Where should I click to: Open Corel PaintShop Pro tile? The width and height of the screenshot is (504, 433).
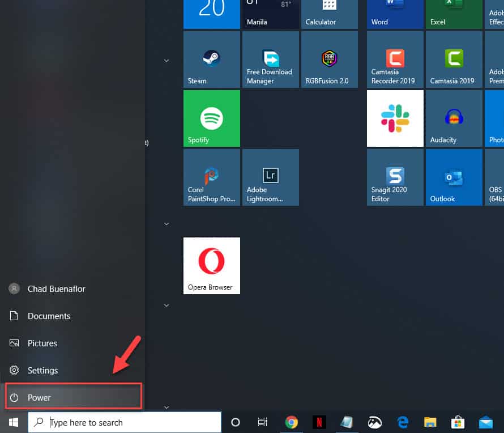point(211,177)
